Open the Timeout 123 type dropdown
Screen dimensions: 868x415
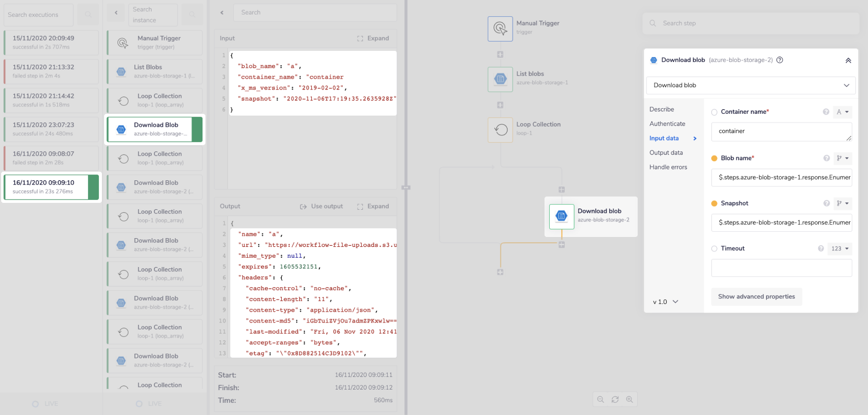point(840,249)
